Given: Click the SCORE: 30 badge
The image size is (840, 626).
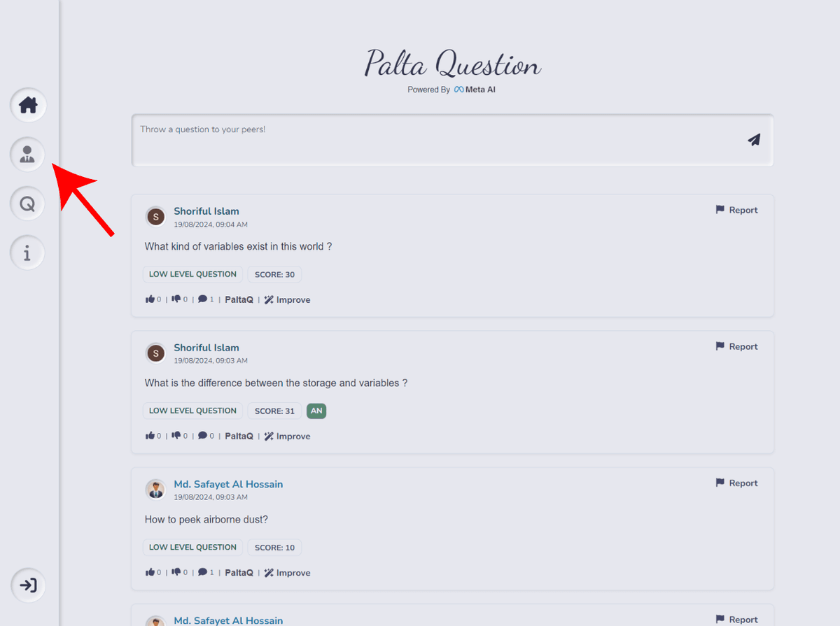Looking at the screenshot, I should (x=274, y=273).
